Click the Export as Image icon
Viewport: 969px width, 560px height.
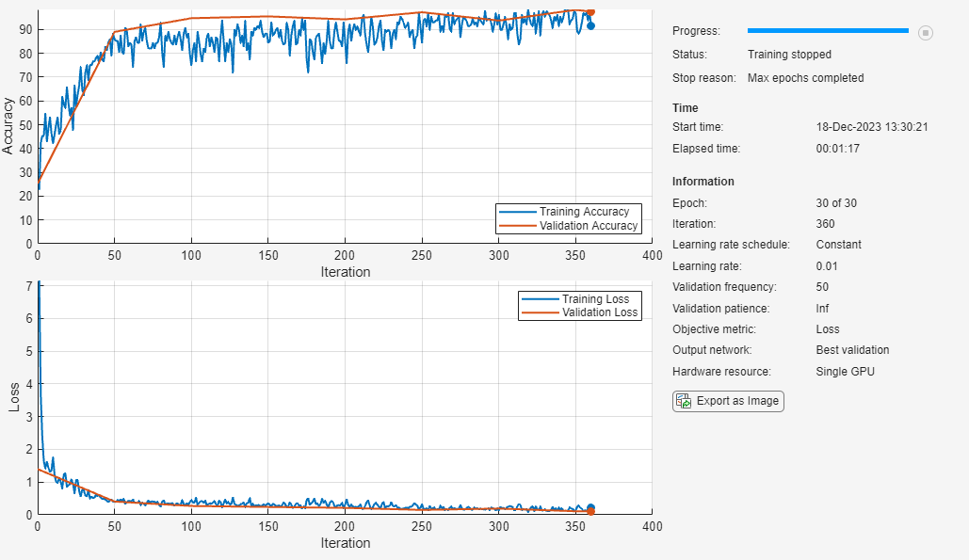pos(684,401)
